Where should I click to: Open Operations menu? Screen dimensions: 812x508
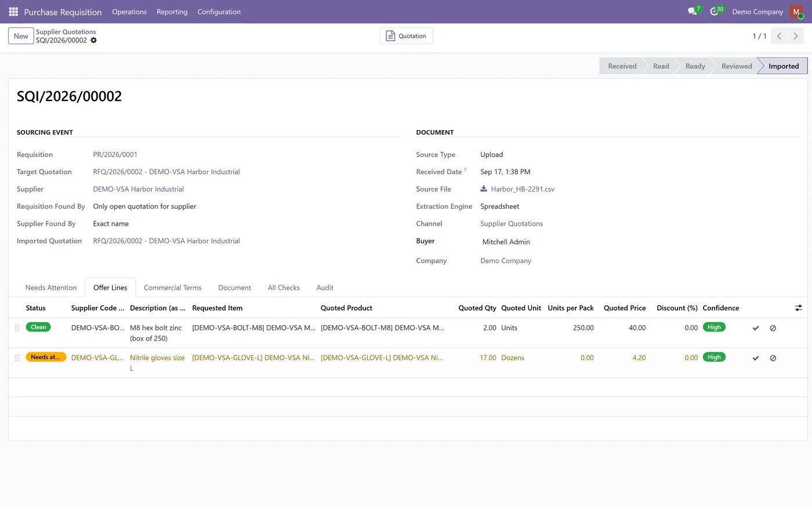pyautogui.click(x=129, y=12)
